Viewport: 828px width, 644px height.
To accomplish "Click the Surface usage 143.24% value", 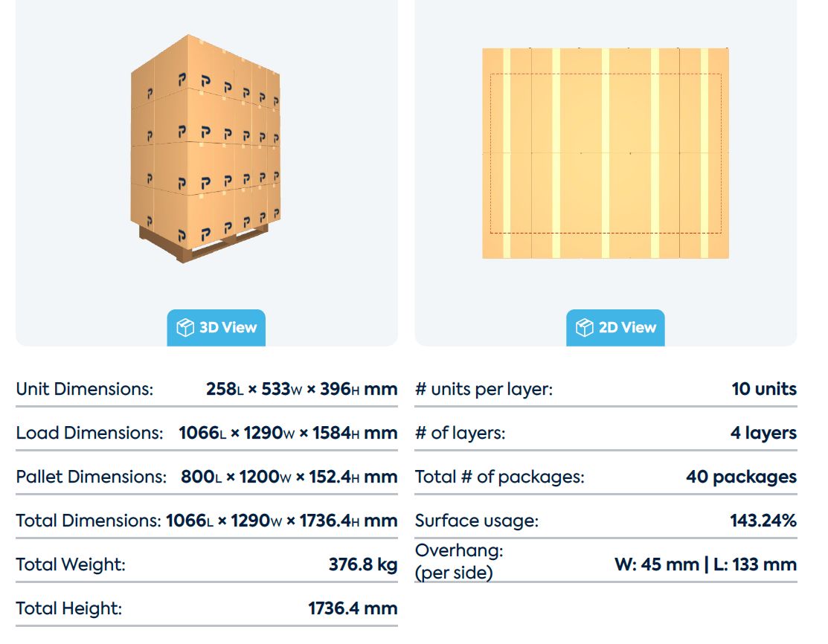I will point(763,521).
